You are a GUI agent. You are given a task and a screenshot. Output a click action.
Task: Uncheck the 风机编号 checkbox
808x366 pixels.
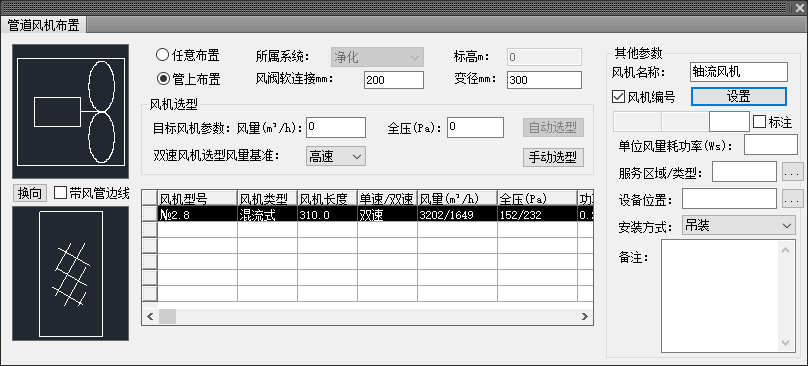coord(618,96)
